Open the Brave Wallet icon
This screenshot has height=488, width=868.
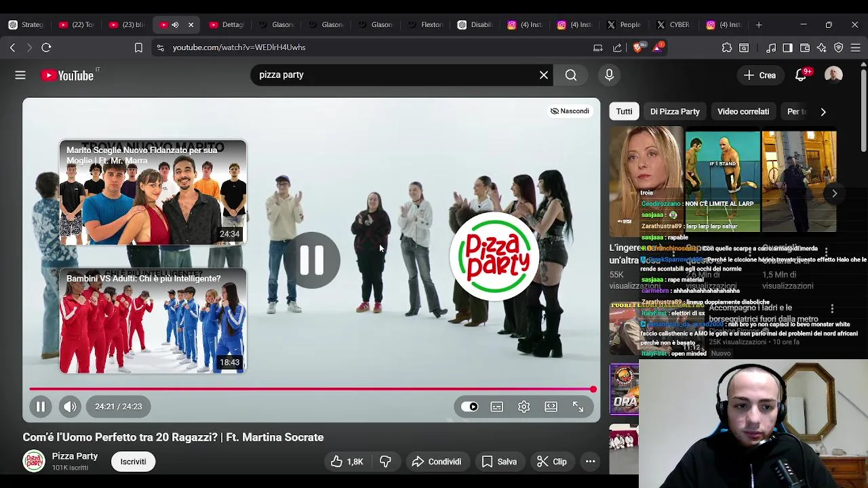(805, 47)
